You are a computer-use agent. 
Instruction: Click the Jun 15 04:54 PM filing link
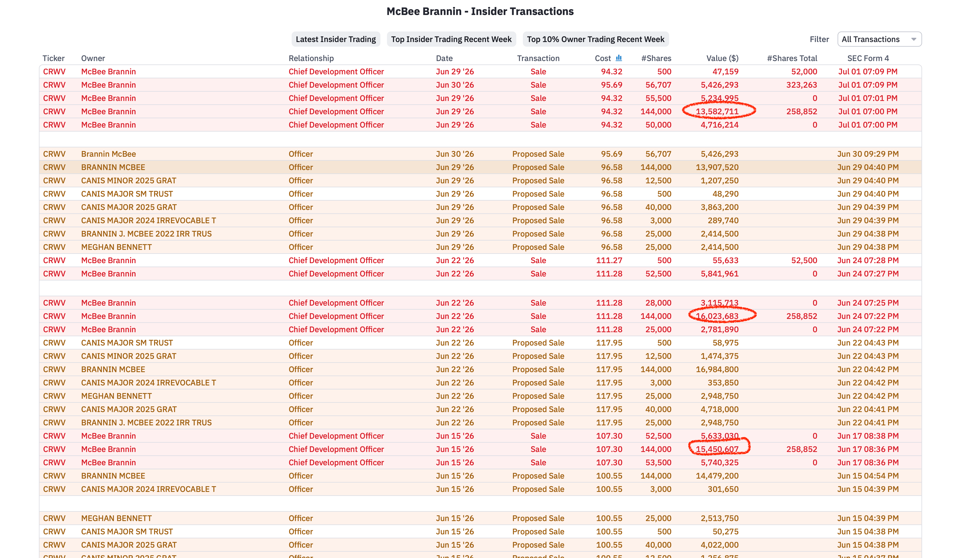(868, 476)
